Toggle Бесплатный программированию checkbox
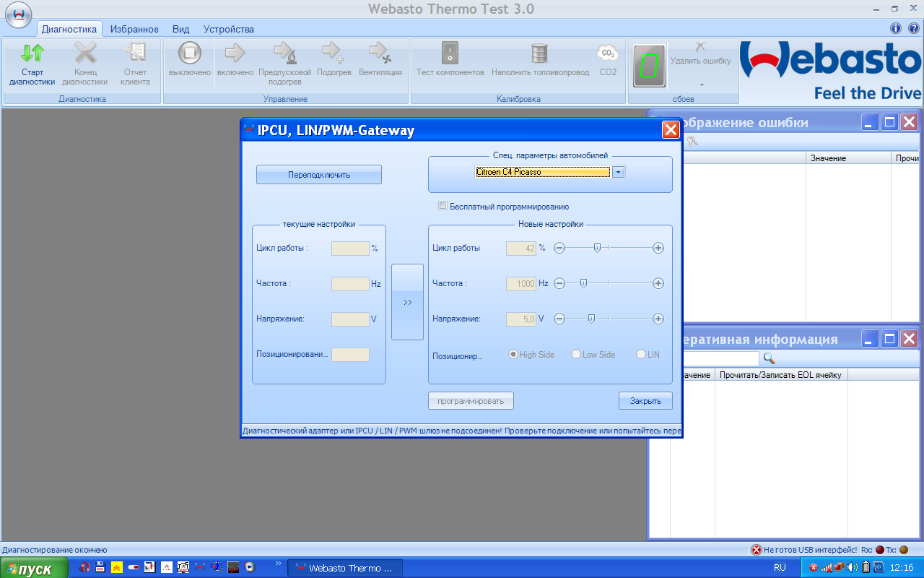The image size is (924, 578). point(443,206)
